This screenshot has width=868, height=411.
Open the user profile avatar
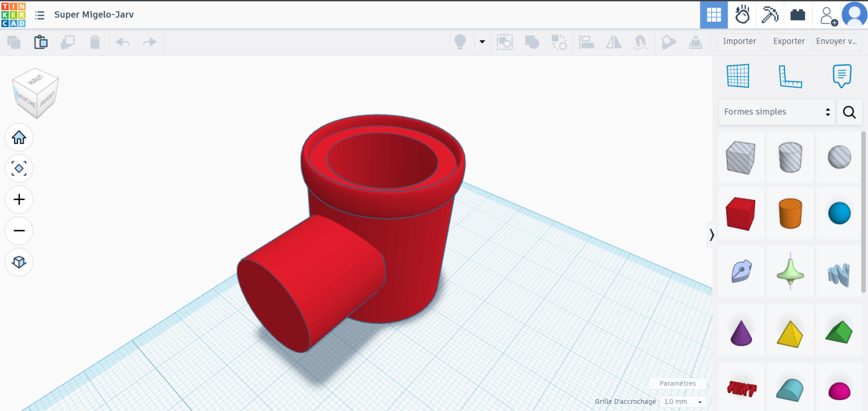[x=855, y=14]
